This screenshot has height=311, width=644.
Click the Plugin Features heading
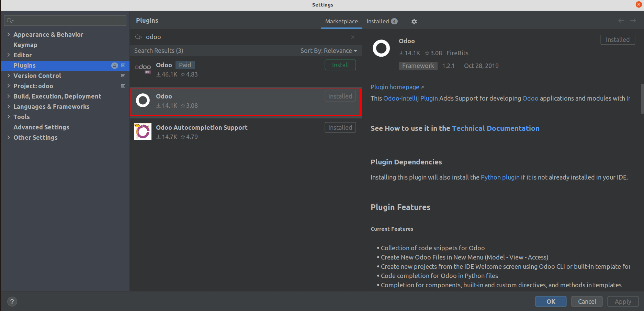pyautogui.click(x=400, y=207)
